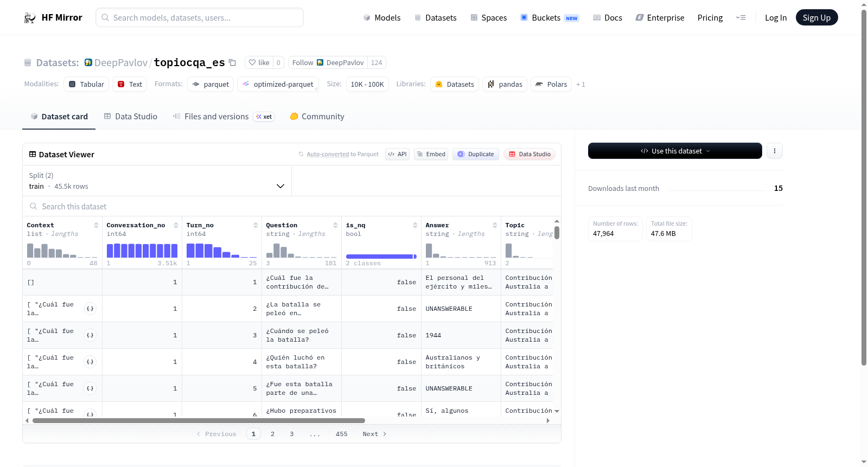
Task: Go to the Pricing page
Action: (710, 18)
